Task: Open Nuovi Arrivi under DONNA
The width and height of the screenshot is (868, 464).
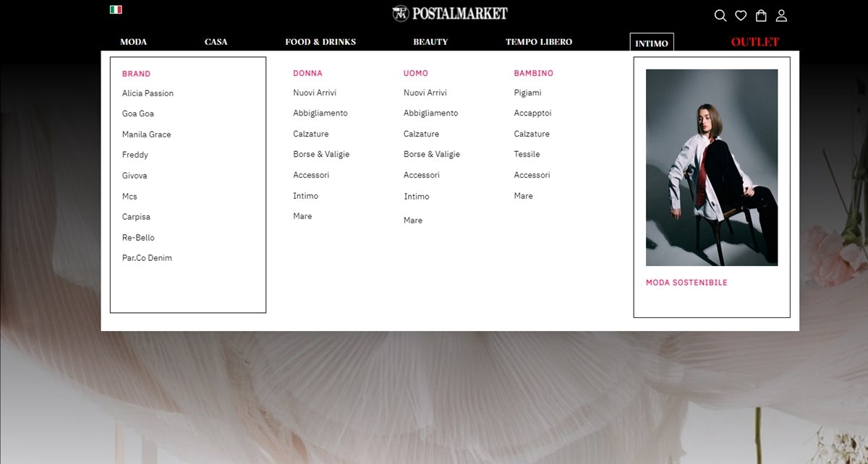Action: click(315, 93)
